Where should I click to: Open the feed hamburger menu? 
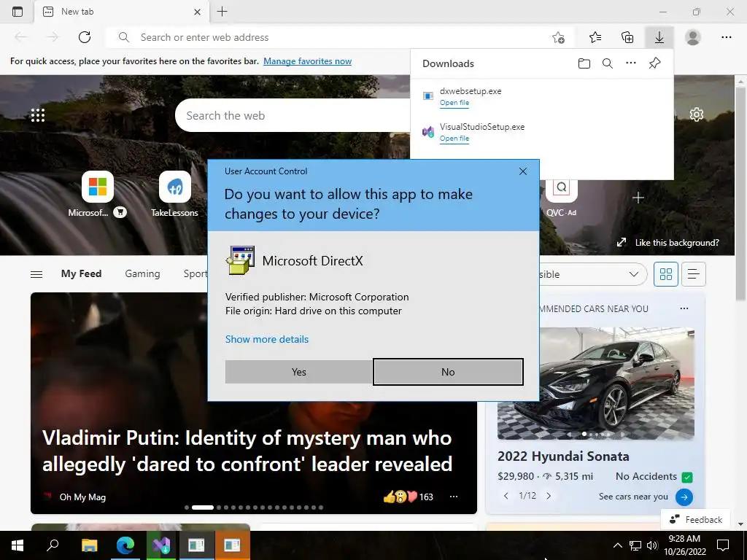tap(36, 274)
